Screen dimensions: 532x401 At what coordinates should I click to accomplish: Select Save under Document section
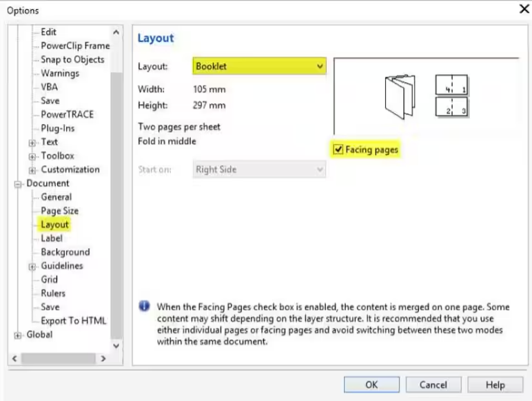50,307
